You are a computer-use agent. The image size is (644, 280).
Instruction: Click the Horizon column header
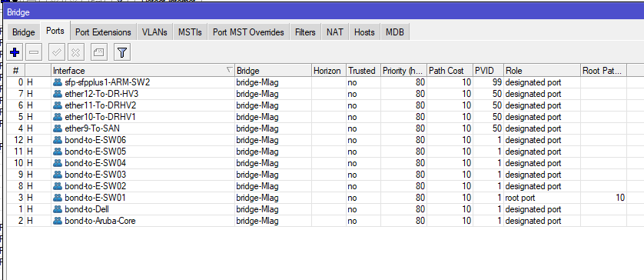click(329, 71)
